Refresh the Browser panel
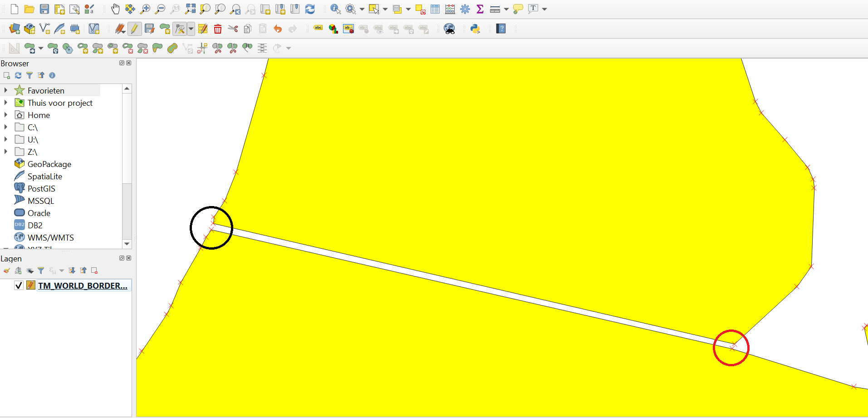The width and height of the screenshot is (868, 418). pyautogui.click(x=18, y=75)
